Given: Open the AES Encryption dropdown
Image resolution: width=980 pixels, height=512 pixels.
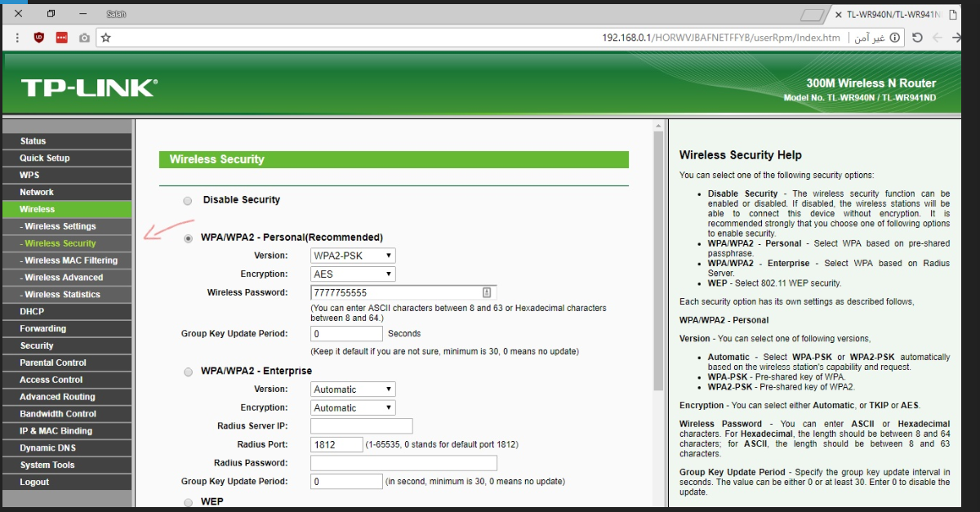Looking at the screenshot, I should coord(353,274).
